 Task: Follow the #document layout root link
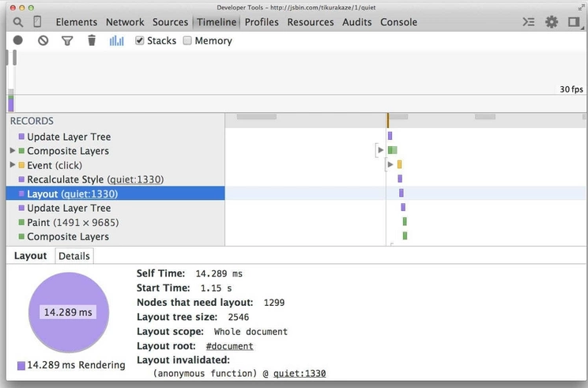(229, 346)
